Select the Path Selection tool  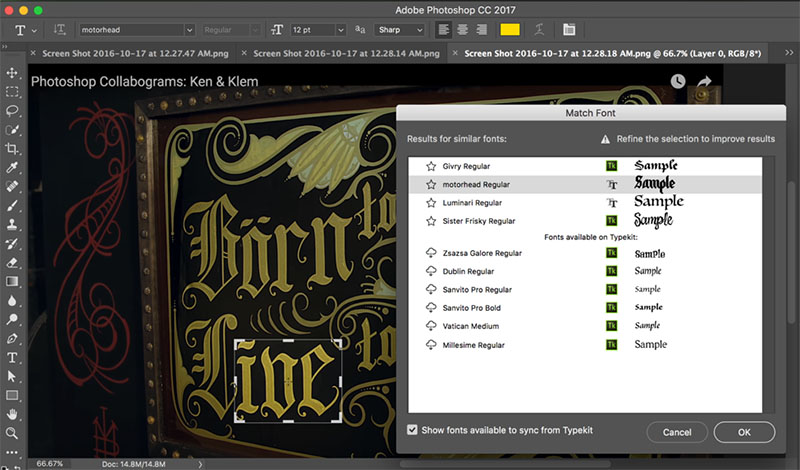pyautogui.click(x=12, y=376)
